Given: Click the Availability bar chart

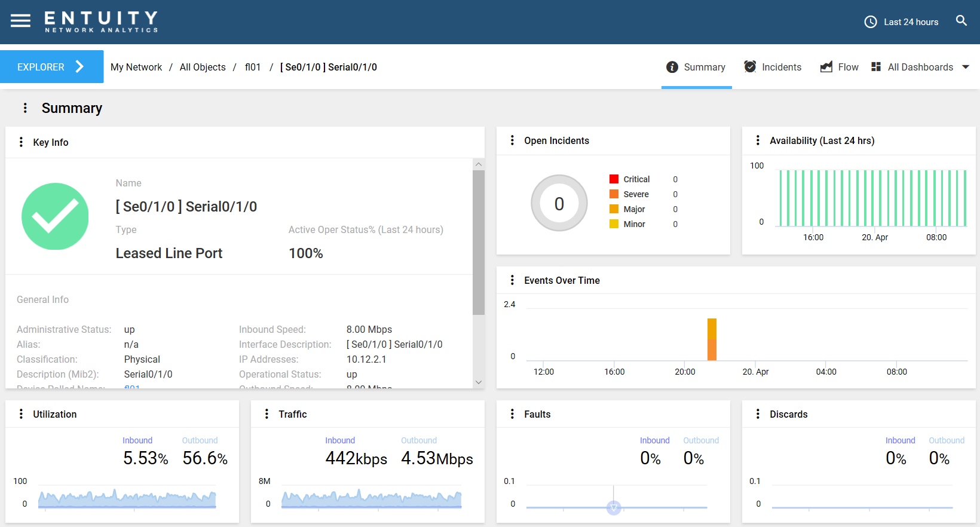Looking at the screenshot, I should point(872,198).
